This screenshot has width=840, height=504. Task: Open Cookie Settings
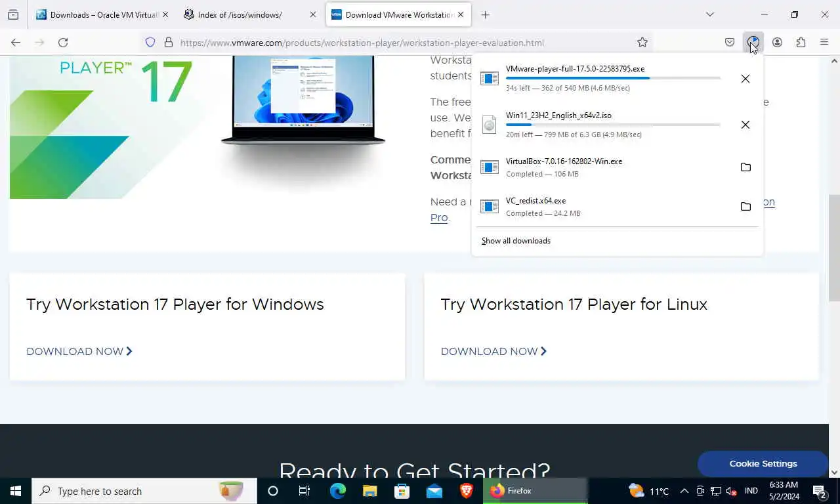763,463
